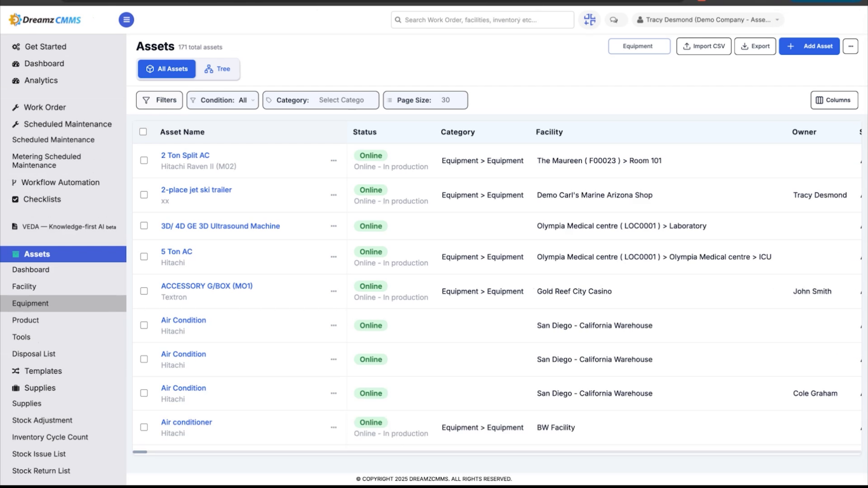The width and height of the screenshot is (868, 488).
Task: Check the 3D/ 4D GE 3D Ultrasound Machine row
Action: (144, 226)
